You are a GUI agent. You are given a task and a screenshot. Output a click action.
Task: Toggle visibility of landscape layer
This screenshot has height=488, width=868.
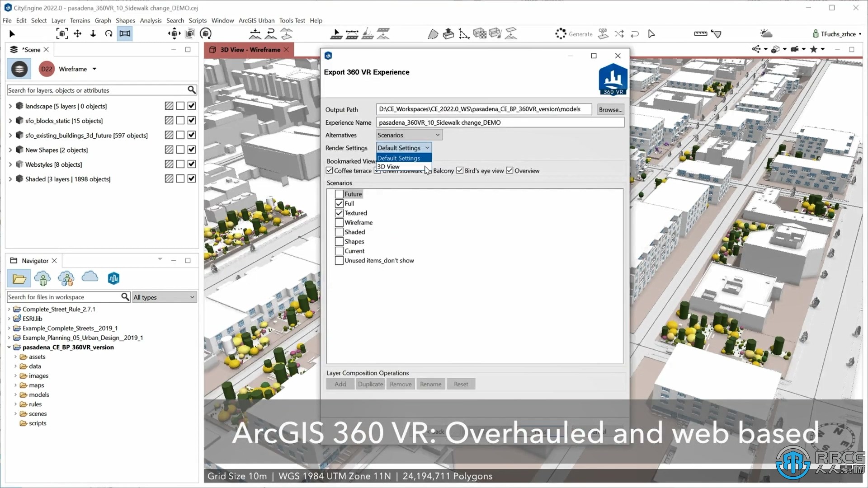[x=192, y=106]
